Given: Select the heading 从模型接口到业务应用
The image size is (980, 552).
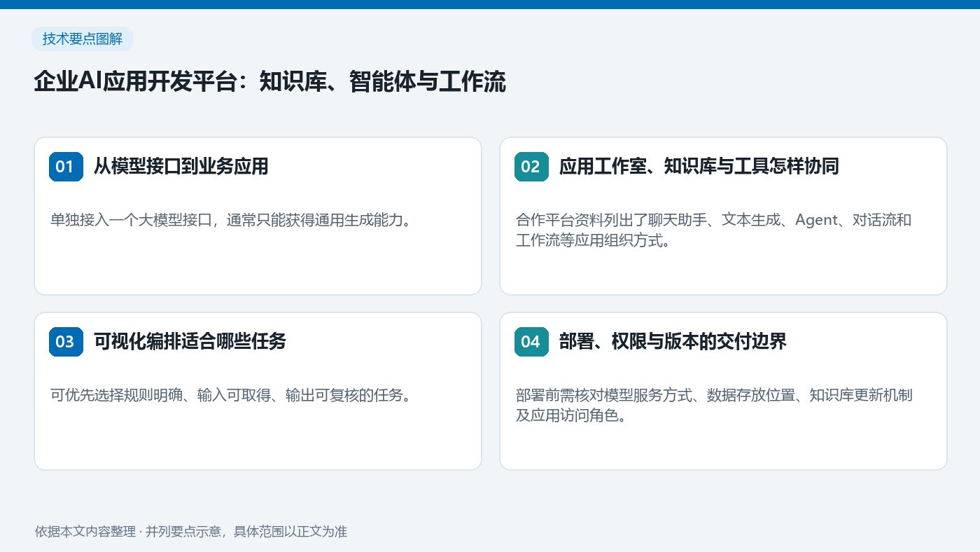Looking at the screenshot, I should [181, 167].
